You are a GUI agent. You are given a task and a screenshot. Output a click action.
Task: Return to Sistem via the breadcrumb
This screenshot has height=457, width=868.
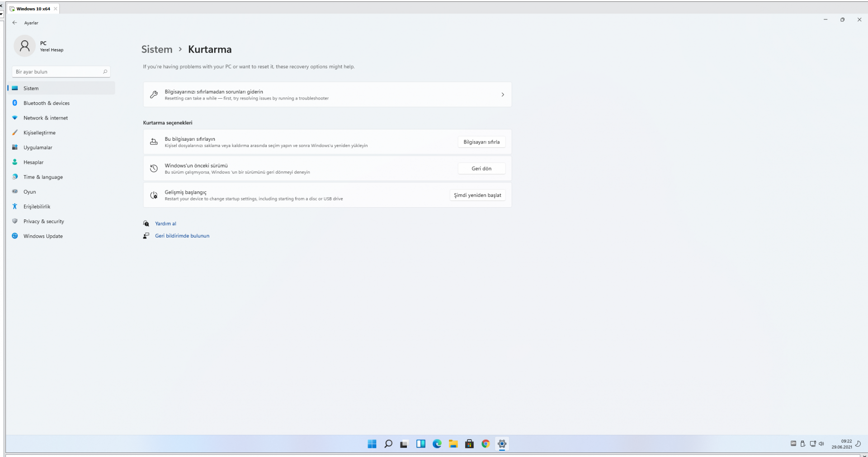pyautogui.click(x=157, y=49)
